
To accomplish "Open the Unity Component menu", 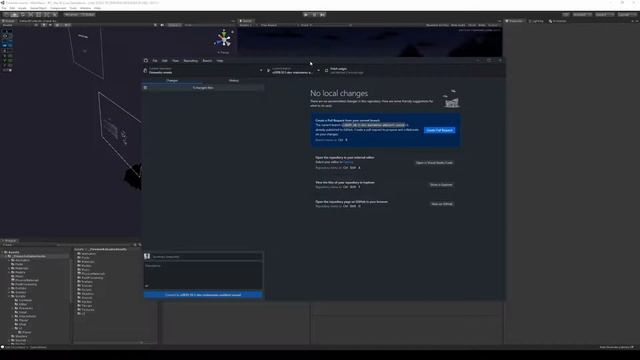I will tap(58, 8).
